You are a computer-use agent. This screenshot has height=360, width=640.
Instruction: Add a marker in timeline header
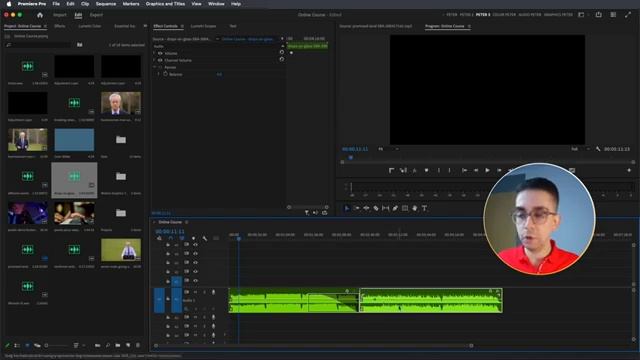tap(193, 238)
